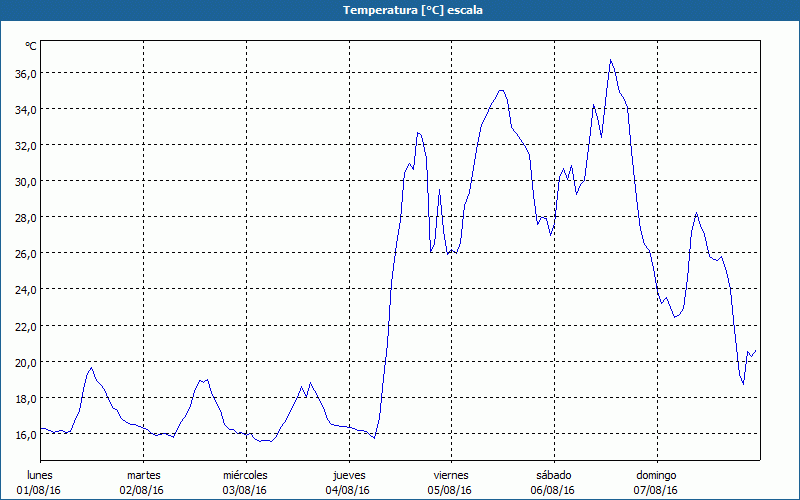The width and height of the screenshot is (800, 500).
Task: Click the date 02/08/16
Action: tap(142, 490)
